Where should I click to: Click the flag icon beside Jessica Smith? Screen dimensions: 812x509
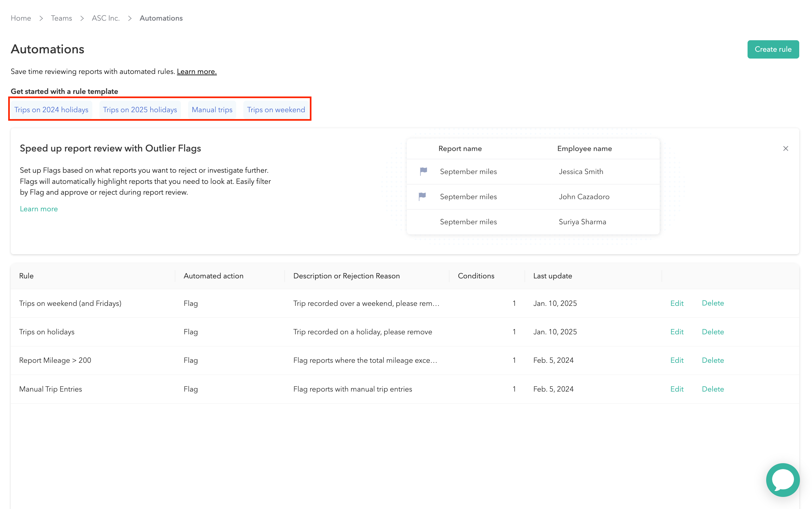tap(423, 171)
